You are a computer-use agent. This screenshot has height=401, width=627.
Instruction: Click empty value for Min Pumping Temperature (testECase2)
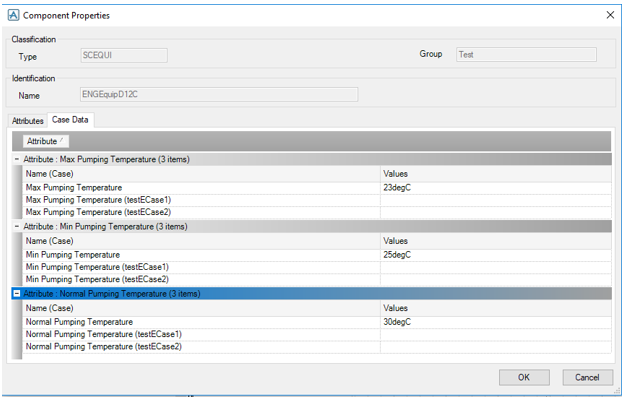pyautogui.click(x=495, y=278)
